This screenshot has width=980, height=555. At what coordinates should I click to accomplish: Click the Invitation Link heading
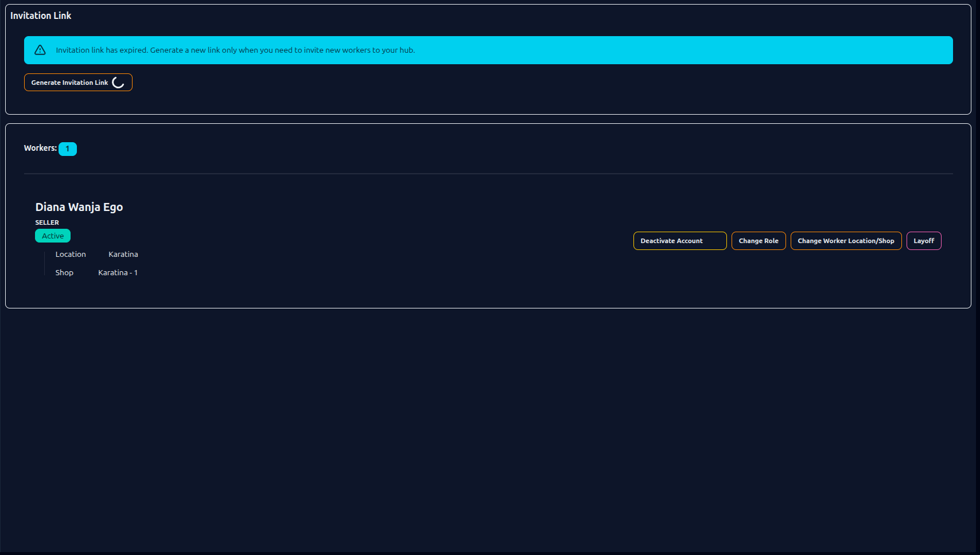click(x=41, y=15)
